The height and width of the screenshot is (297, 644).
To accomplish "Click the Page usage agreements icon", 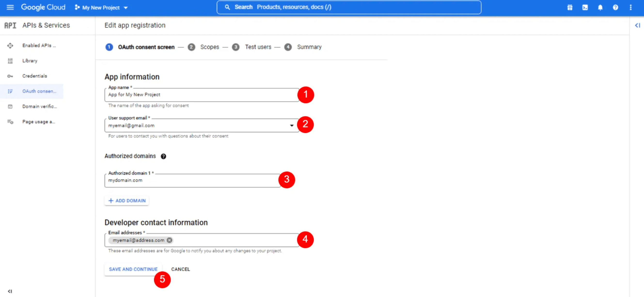I will tap(10, 122).
